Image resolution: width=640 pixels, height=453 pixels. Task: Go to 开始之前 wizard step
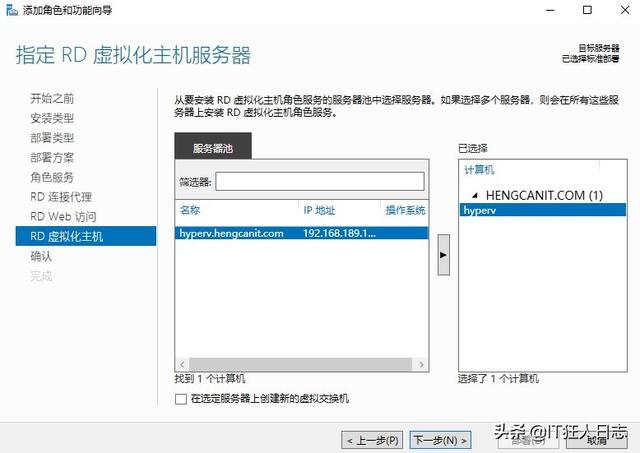52,98
